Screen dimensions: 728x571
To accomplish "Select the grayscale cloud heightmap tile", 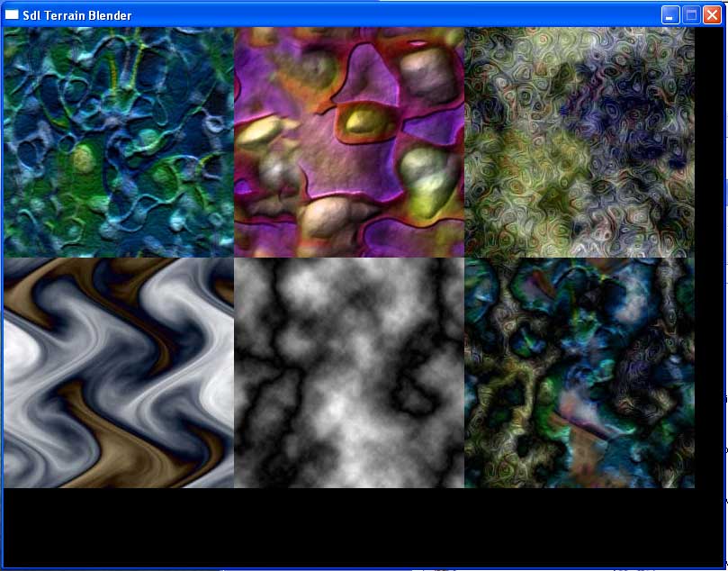I will click(348, 373).
